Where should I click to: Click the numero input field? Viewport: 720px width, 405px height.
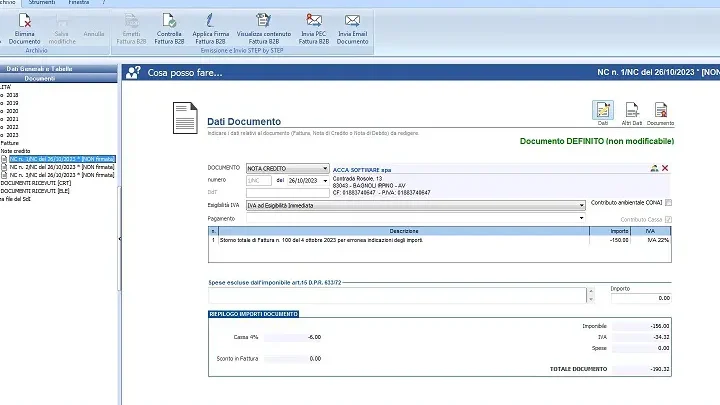point(259,181)
